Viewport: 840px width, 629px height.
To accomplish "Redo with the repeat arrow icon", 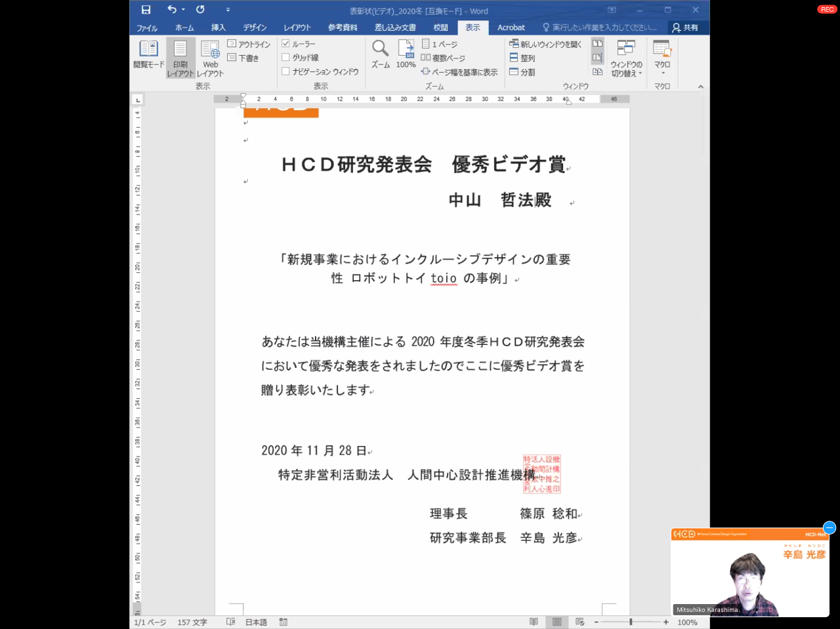I will 200,9.
